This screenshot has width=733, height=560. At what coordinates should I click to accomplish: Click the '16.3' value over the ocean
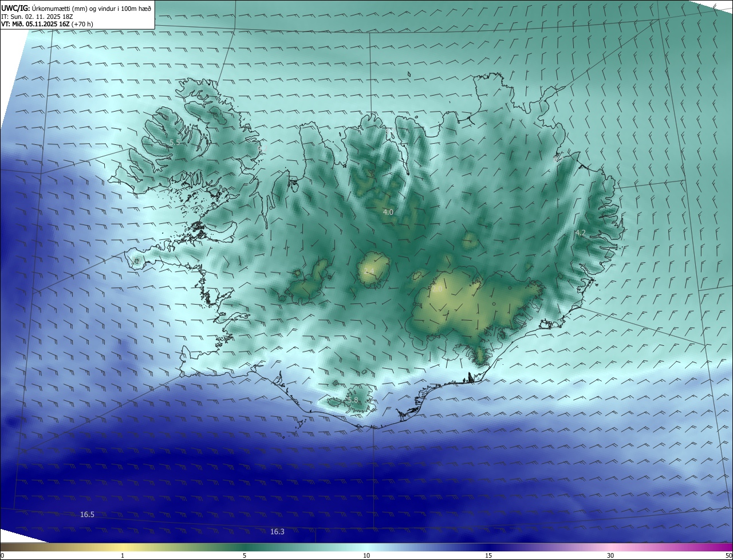277,532
